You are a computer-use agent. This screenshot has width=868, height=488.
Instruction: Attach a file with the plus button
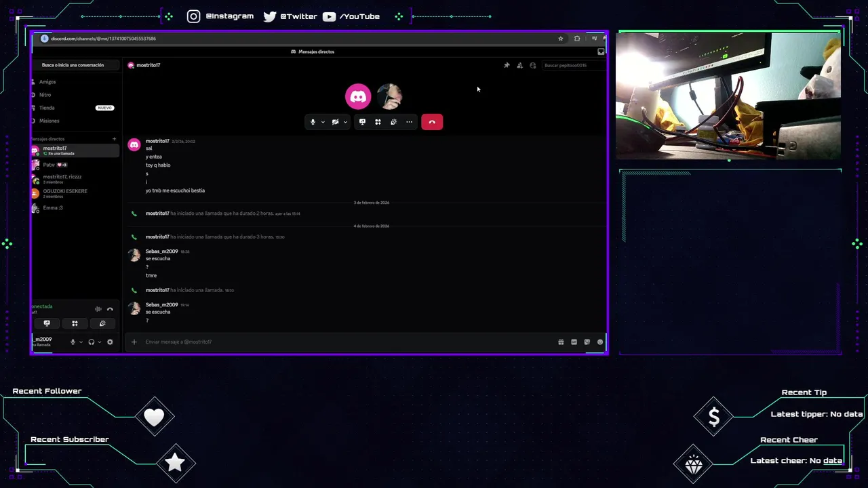[134, 342]
